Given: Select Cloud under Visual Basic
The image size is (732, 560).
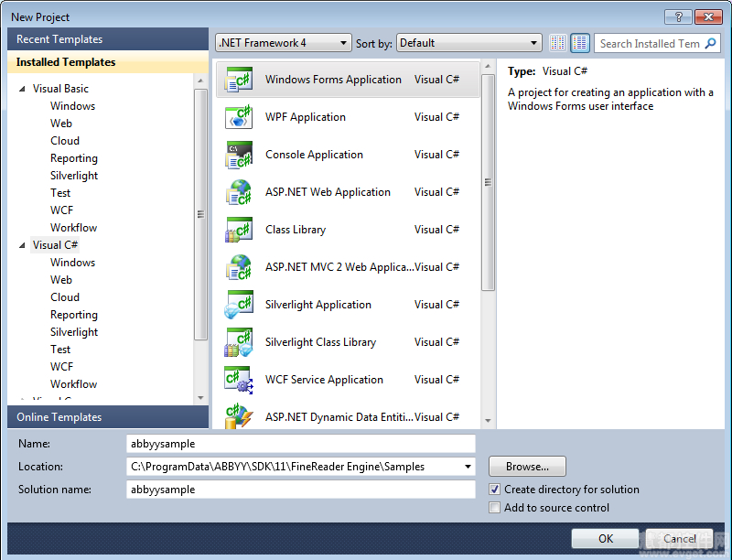Looking at the screenshot, I should [65, 141].
